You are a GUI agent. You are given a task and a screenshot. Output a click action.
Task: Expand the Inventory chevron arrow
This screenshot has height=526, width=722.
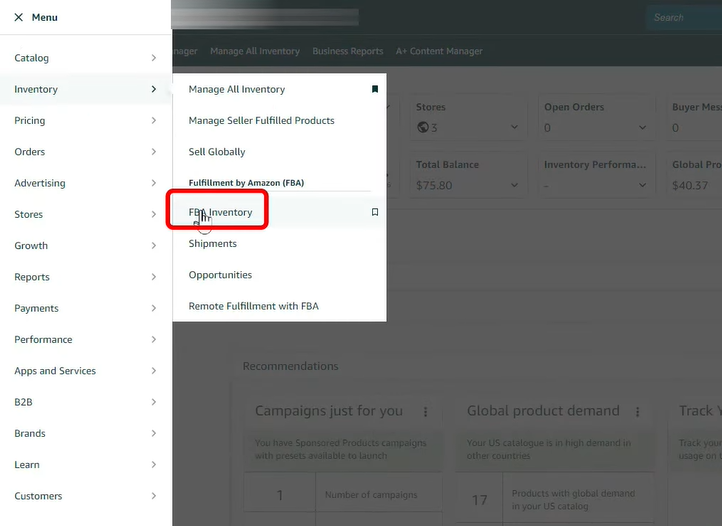pyautogui.click(x=154, y=89)
